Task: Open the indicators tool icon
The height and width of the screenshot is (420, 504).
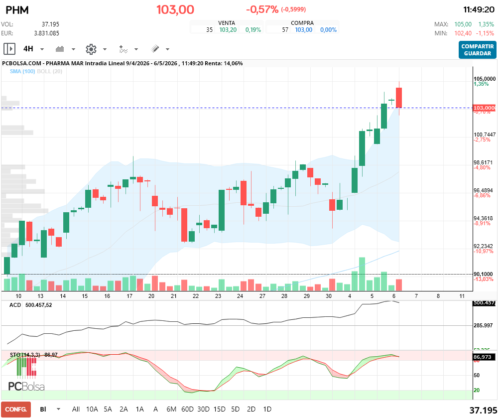Action: (123, 49)
